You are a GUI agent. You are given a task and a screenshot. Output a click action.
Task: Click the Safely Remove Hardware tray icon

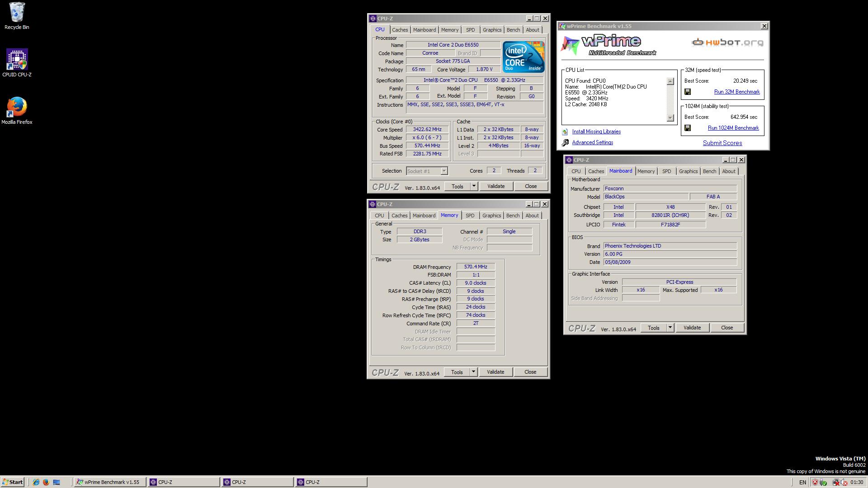823,482
